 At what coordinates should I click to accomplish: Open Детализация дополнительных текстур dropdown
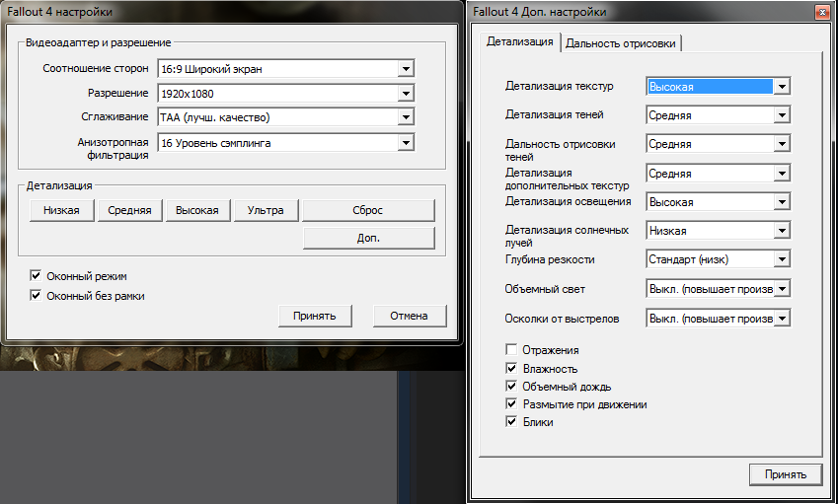tap(718, 173)
